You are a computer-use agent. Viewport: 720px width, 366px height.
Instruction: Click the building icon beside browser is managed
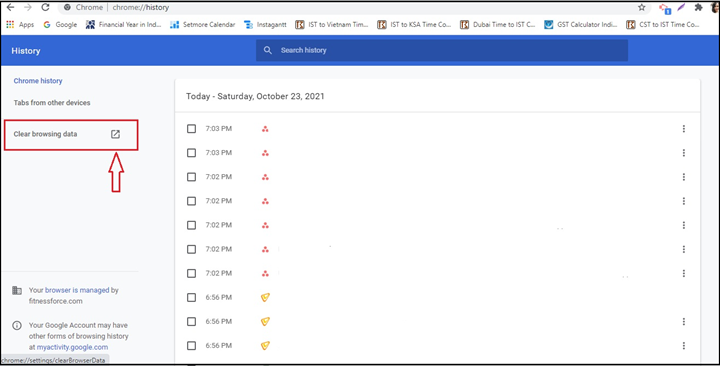coord(17,290)
